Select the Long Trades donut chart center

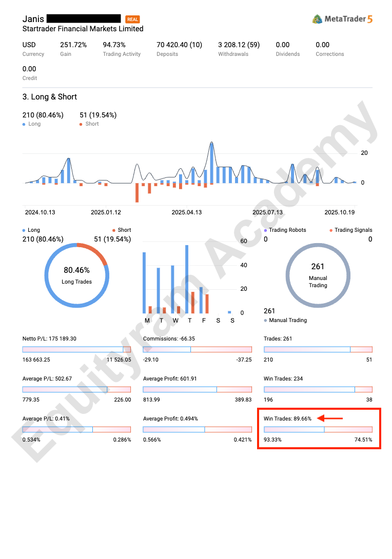[76, 275]
